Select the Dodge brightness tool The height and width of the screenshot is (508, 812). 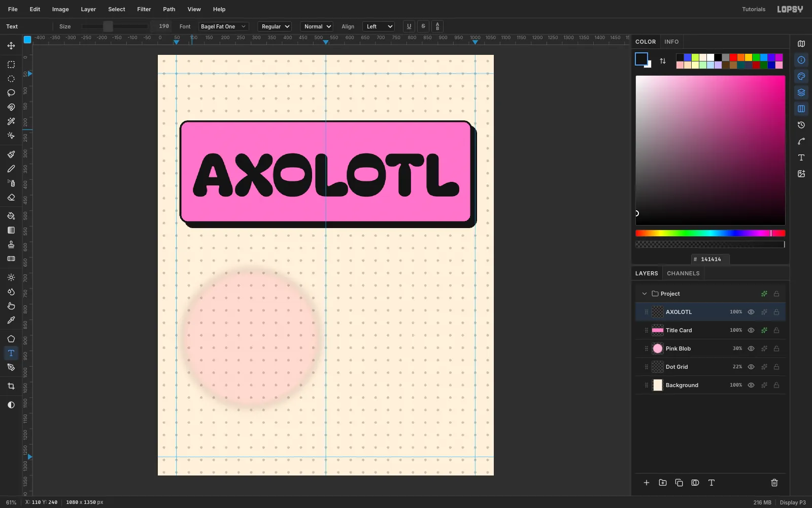click(11, 277)
